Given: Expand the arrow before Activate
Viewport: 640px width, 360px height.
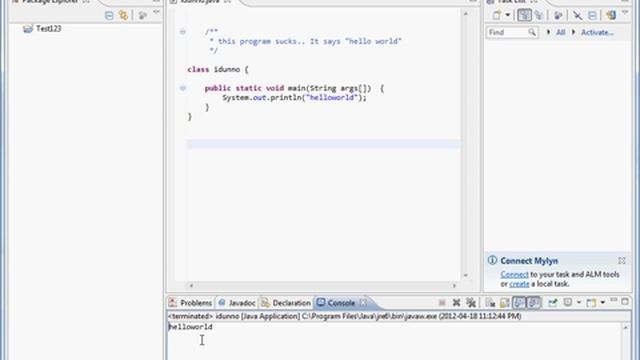Looking at the screenshot, I should (573, 32).
